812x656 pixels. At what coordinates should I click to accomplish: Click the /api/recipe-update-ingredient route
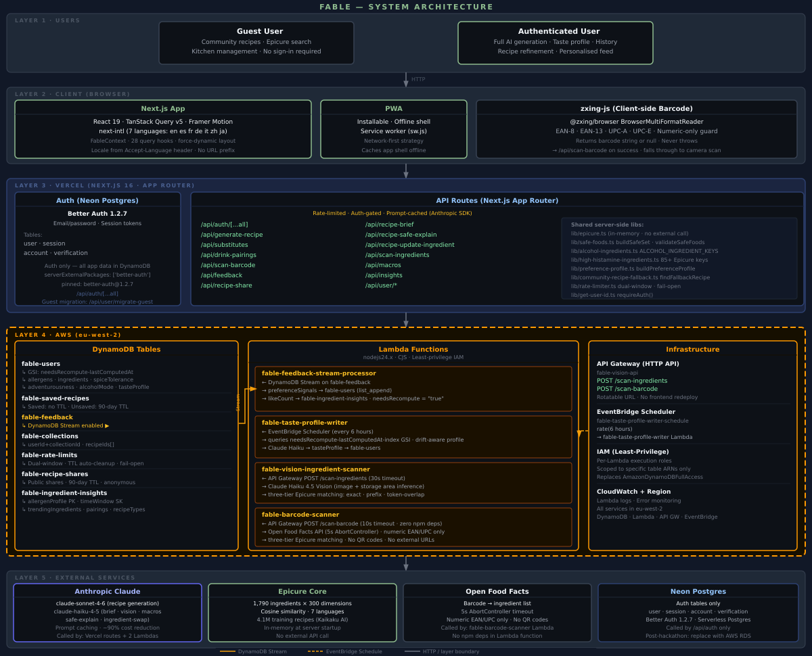click(410, 245)
